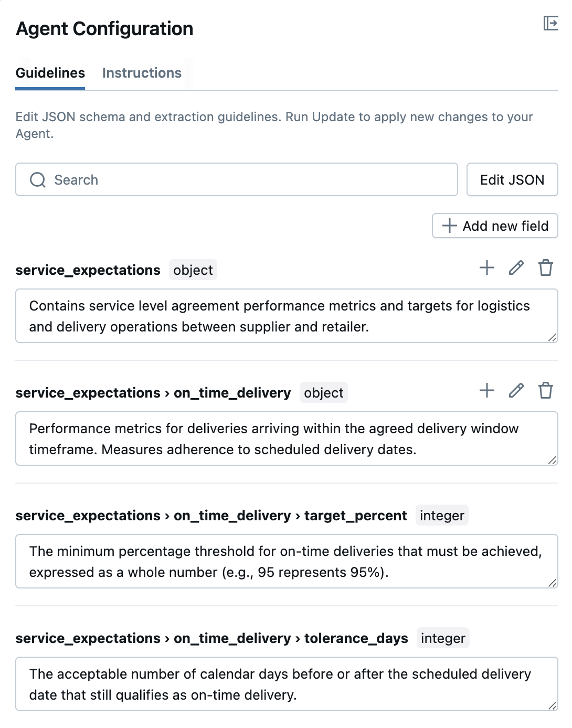Edit the service_expectations field
The width and height of the screenshot is (572, 728).
click(516, 268)
